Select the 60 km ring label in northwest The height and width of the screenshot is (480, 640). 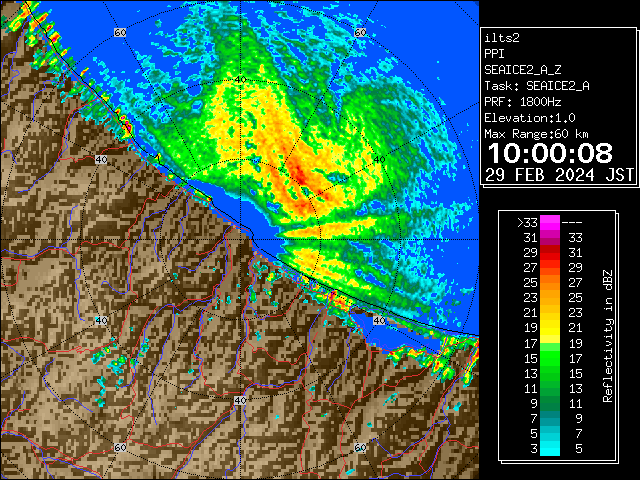tap(120, 32)
